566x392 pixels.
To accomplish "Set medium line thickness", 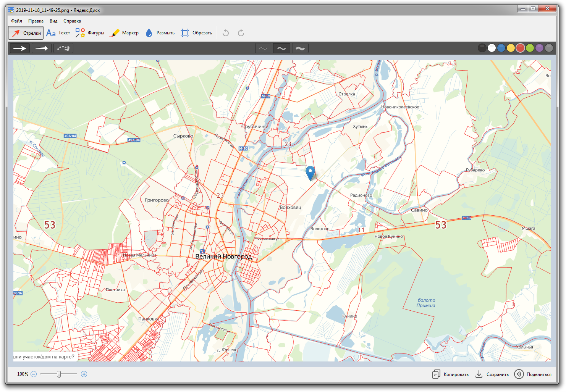I will 281,48.
